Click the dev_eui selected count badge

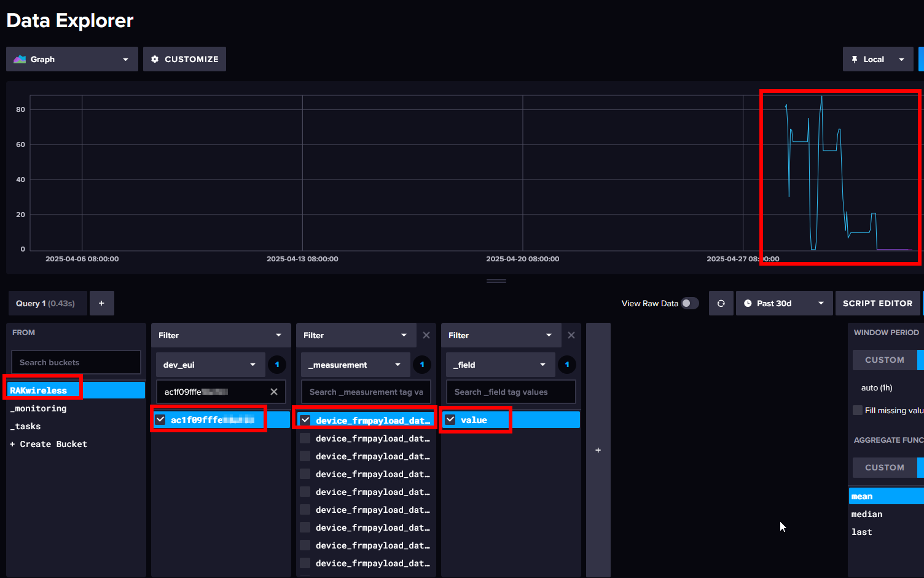pyautogui.click(x=277, y=365)
